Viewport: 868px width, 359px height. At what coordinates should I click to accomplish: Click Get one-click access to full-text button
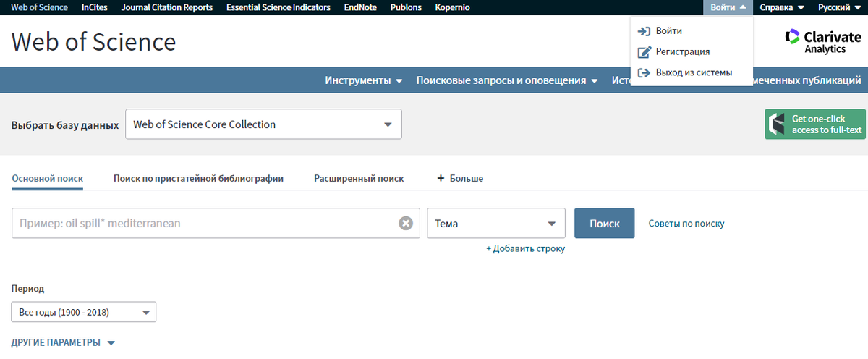pyautogui.click(x=815, y=124)
